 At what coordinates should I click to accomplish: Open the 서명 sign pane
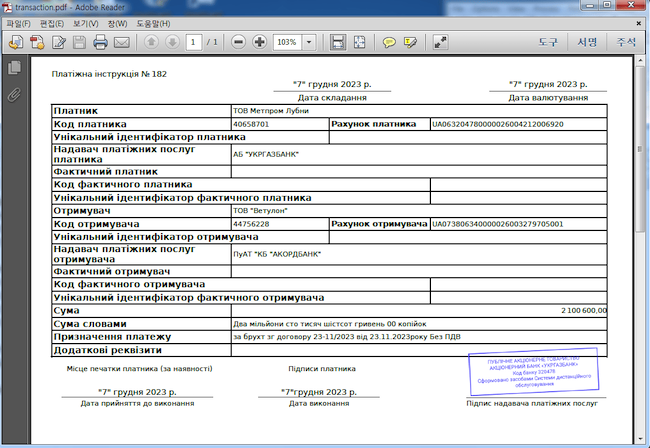(x=587, y=42)
